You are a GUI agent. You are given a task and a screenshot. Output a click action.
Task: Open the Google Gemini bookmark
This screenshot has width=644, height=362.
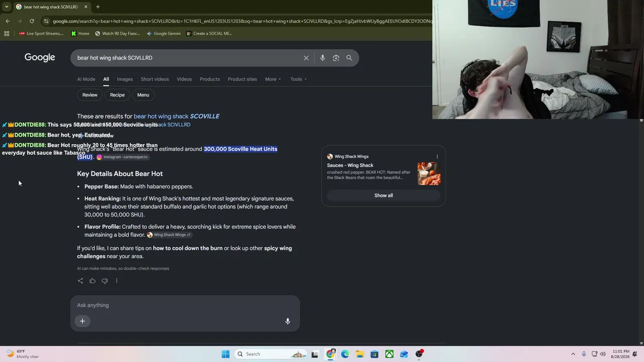coord(164,34)
